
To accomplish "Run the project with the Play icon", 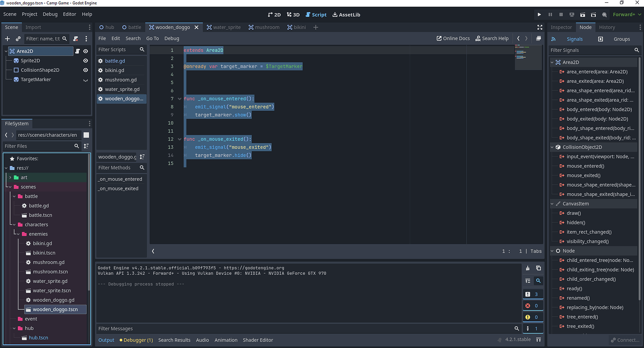I will coord(539,14).
